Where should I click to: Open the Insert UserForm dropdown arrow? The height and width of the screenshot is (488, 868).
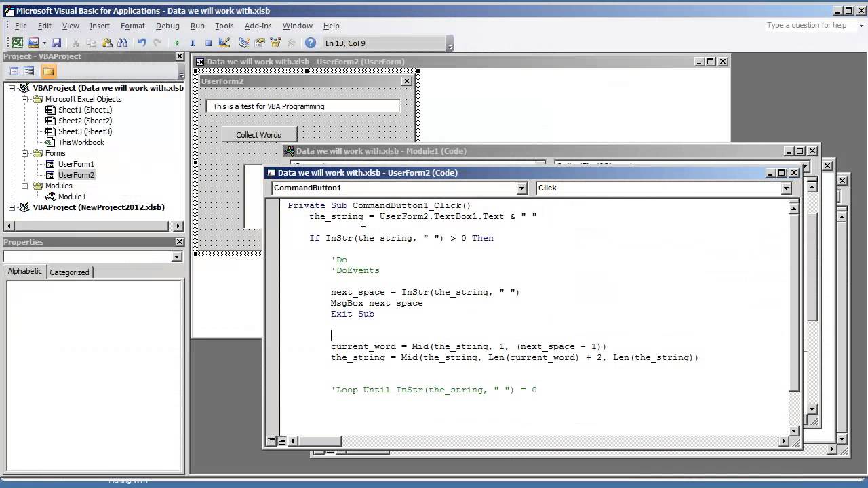[44, 43]
